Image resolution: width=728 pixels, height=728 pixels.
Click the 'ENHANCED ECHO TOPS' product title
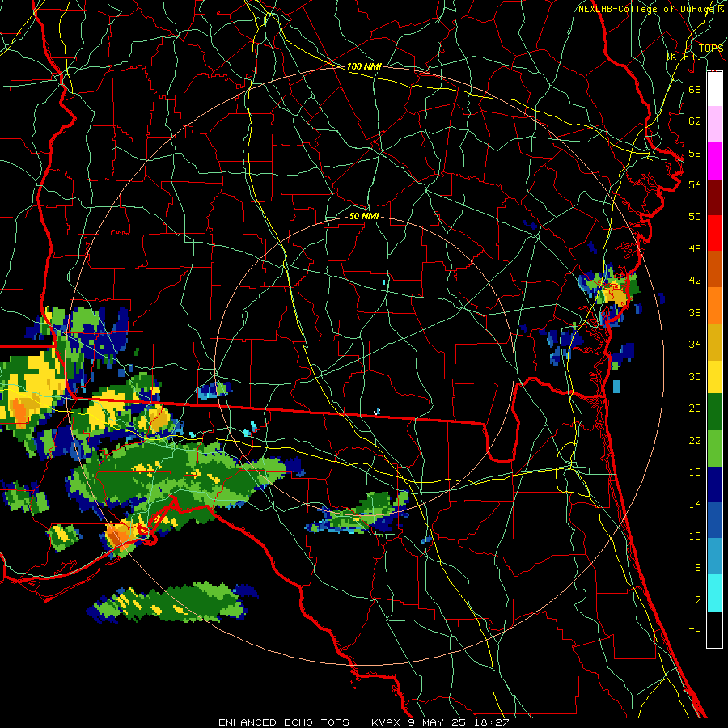pyautogui.click(x=284, y=722)
